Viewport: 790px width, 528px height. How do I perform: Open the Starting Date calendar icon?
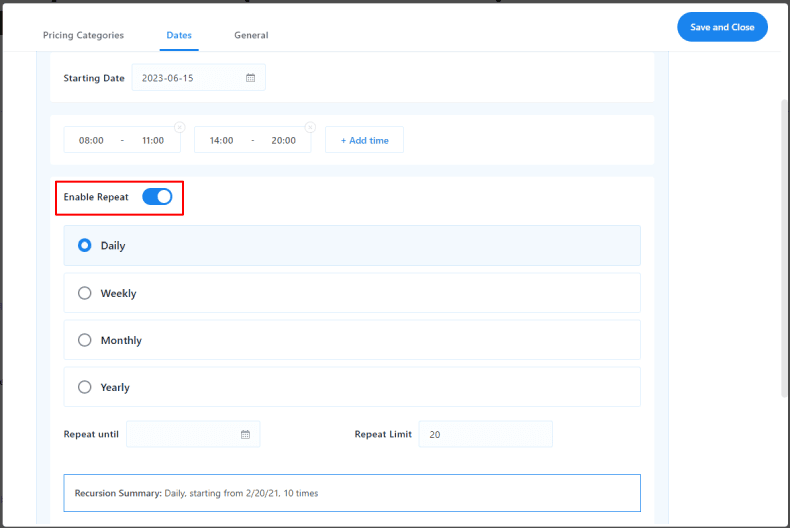(x=250, y=78)
